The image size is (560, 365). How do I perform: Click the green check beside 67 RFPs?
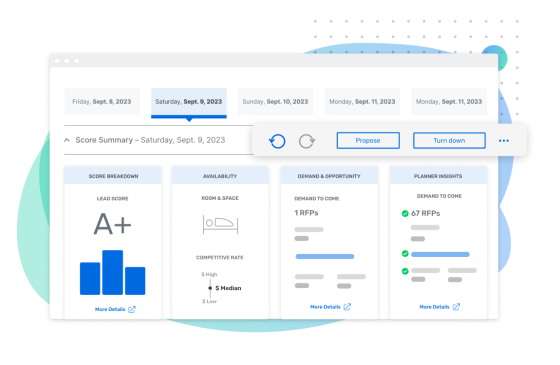point(405,214)
